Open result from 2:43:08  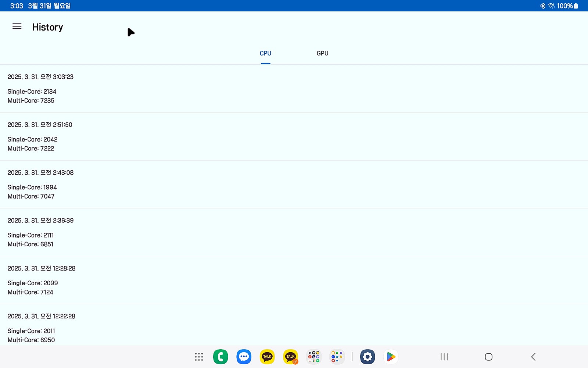[294, 184]
